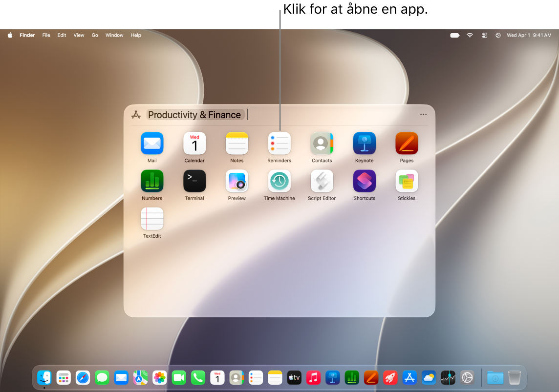Open Contacts from the Apps grid

tap(322, 143)
